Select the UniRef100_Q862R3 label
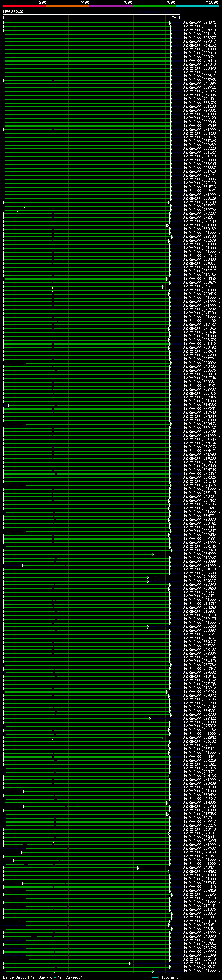Viewport: 222px width, 980px height. click(x=199, y=627)
